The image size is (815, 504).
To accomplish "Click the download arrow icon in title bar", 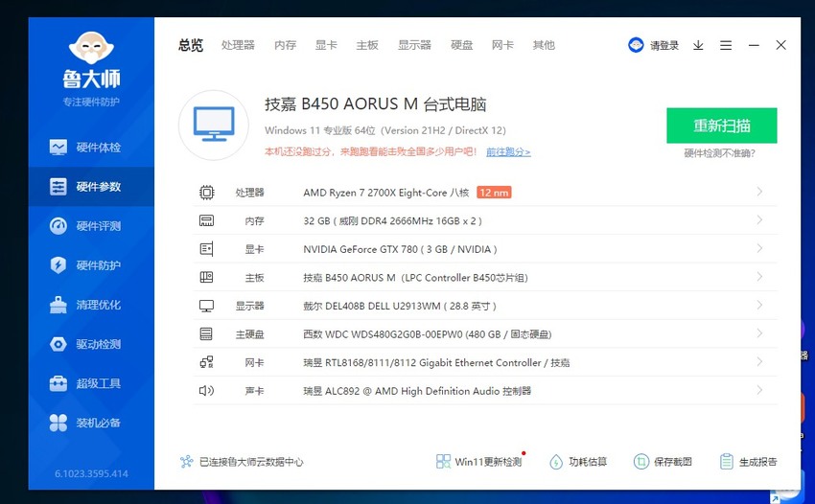I will (698, 45).
